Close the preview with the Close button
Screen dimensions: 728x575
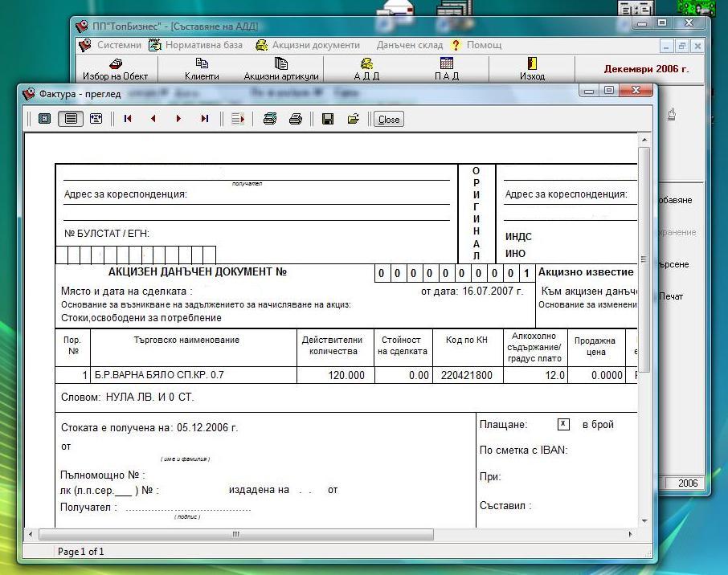(389, 120)
